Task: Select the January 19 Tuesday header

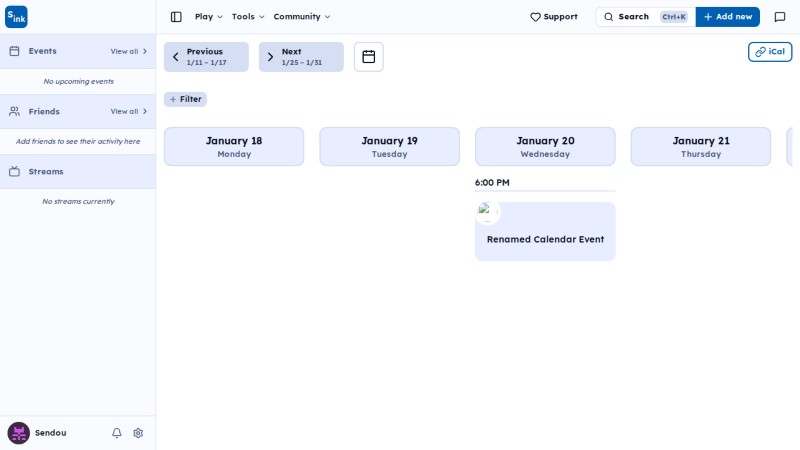Action: tap(389, 146)
